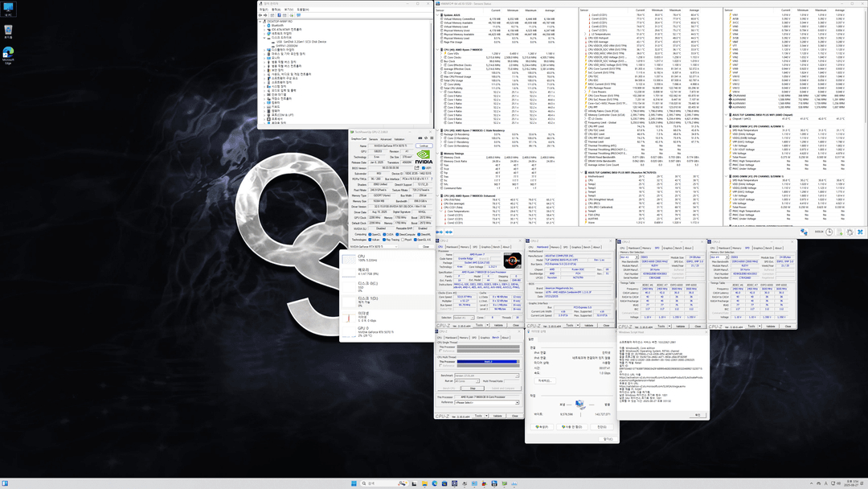Open the Socket #1 selection dropdown in CPU-Z

coord(464,318)
